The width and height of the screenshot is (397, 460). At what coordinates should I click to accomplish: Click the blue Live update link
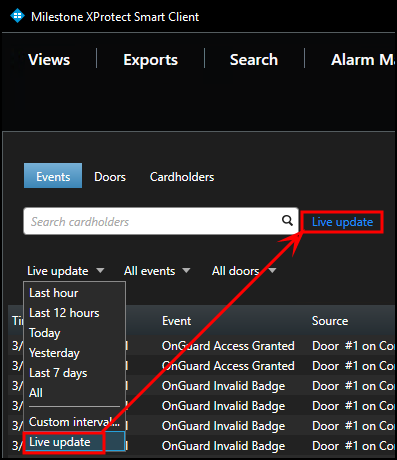tap(342, 222)
